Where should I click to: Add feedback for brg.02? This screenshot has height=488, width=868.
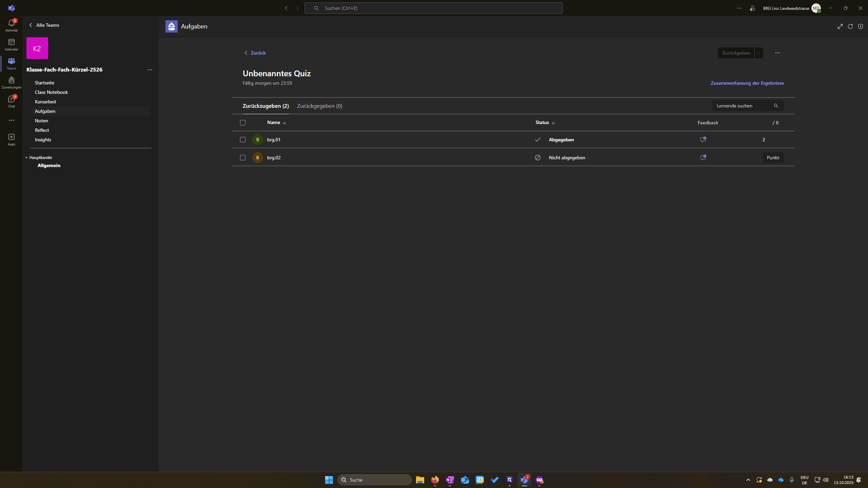pos(703,158)
